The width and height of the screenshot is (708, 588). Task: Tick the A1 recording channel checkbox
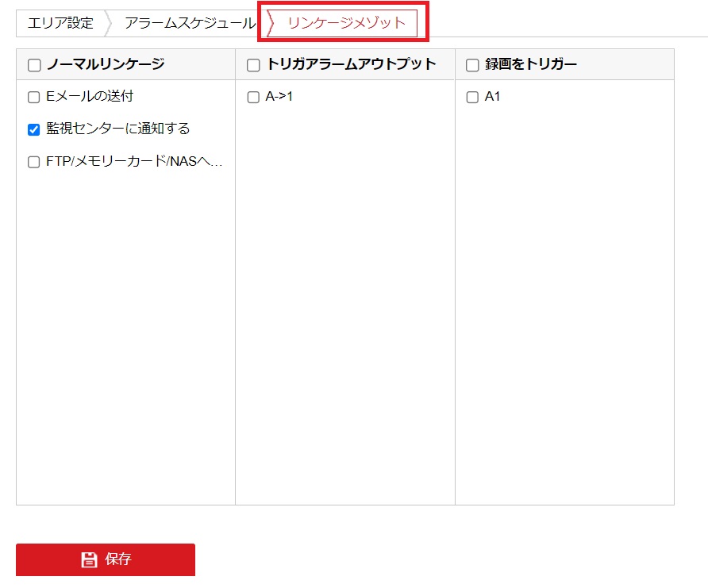tap(472, 98)
